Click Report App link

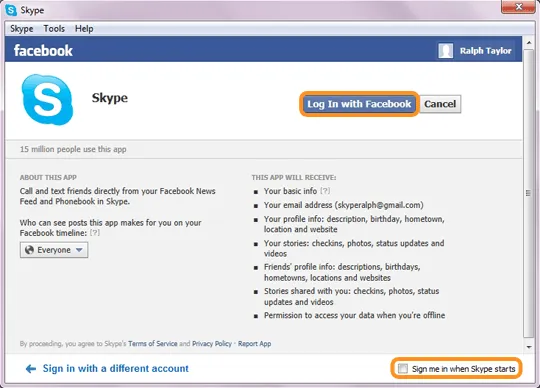pos(255,344)
